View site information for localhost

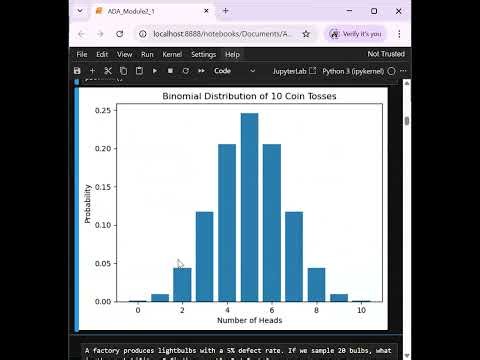coord(143,34)
